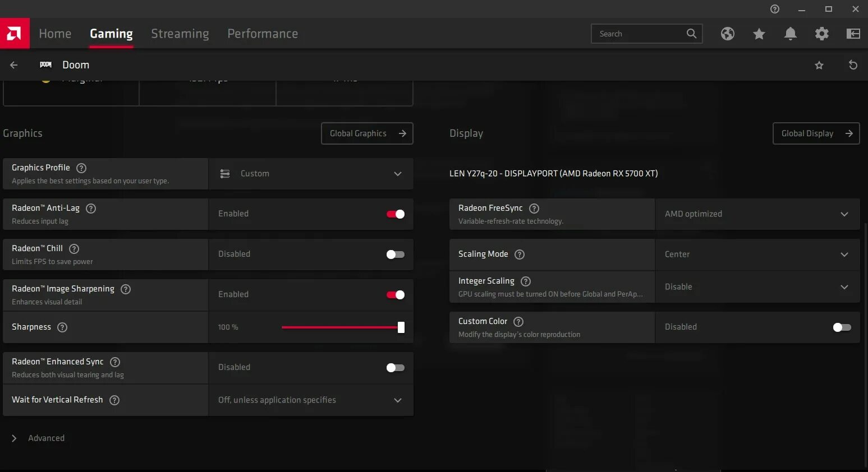Show help for Integer Scaling
The width and height of the screenshot is (868, 472).
point(526,281)
